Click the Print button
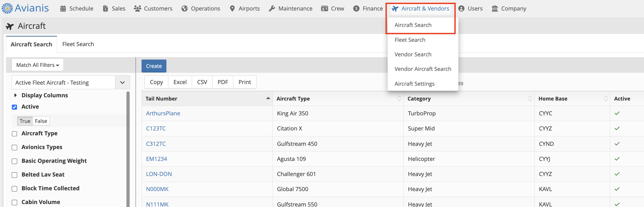Viewport: 644px width, 207px height. click(245, 82)
